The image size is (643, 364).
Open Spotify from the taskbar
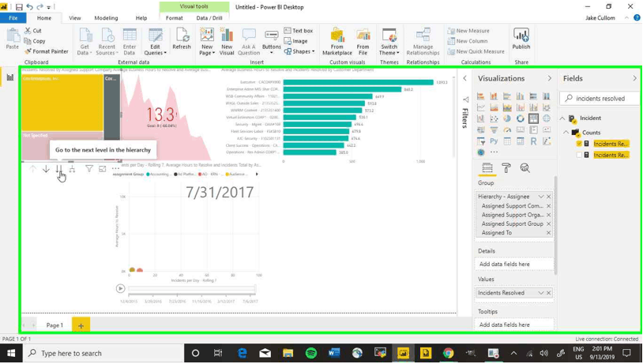coord(311,353)
